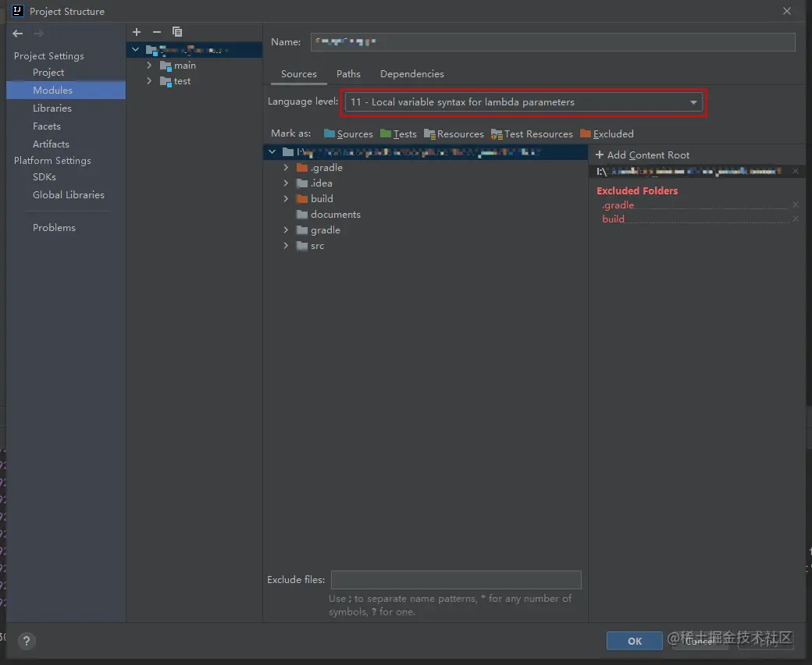The height and width of the screenshot is (665, 812).
Task: Open Libraries settings page
Action: 52,108
